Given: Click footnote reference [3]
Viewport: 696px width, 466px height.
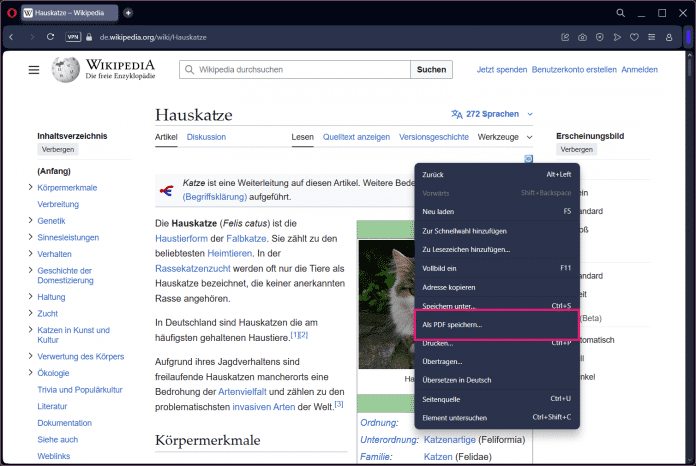Looking at the screenshot, I should (339, 404).
